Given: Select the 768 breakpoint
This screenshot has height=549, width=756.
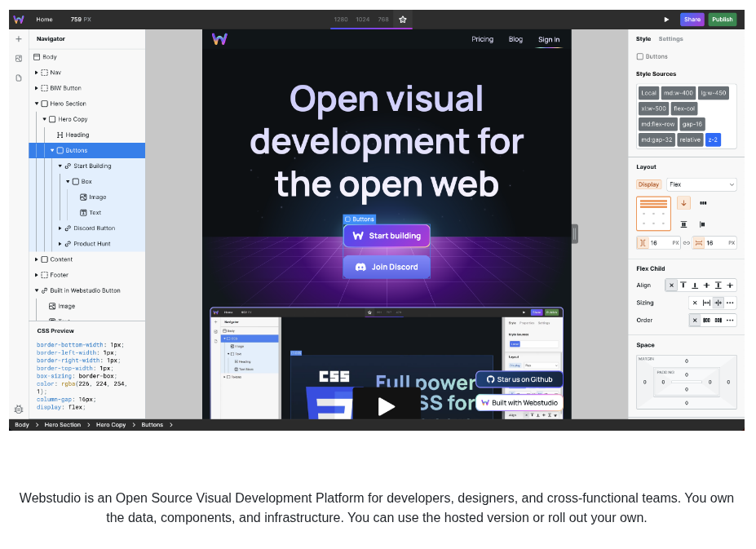Looking at the screenshot, I should [383, 20].
